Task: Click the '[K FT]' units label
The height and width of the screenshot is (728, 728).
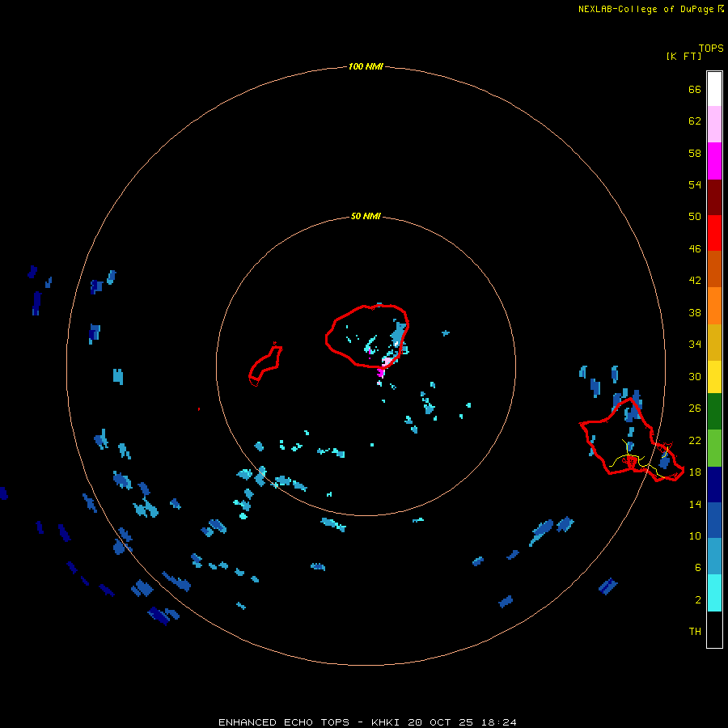Action: click(x=684, y=56)
